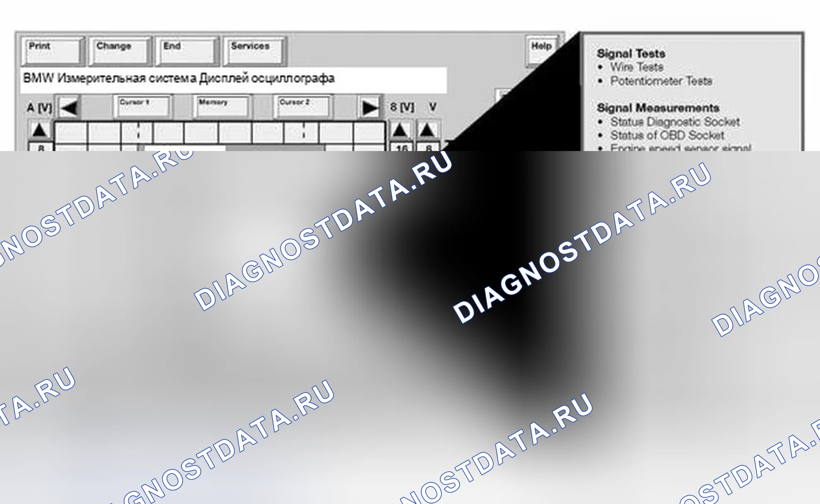
Task: Click the oscilloscope grid display area
Action: point(220,136)
